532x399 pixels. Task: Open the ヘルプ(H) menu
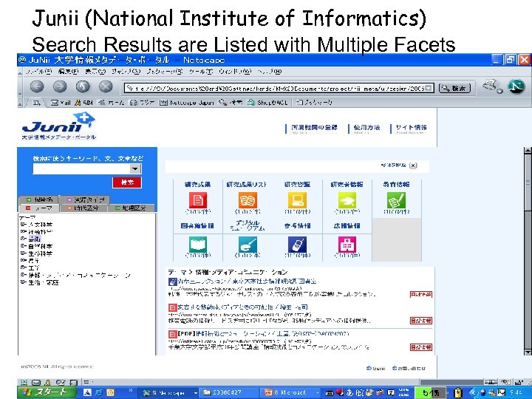270,72
